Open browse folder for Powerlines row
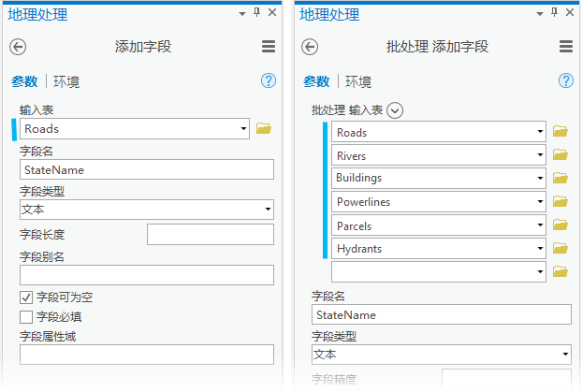This screenshot has height=392, width=582. pyautogui.click(x=560, y=201)
